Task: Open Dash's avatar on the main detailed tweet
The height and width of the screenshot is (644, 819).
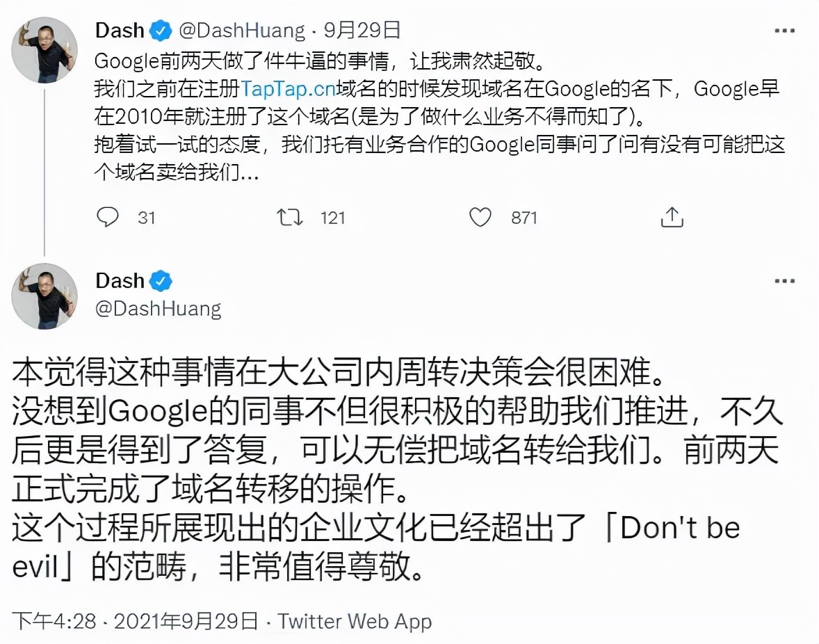Action: (x=44, y=296)
